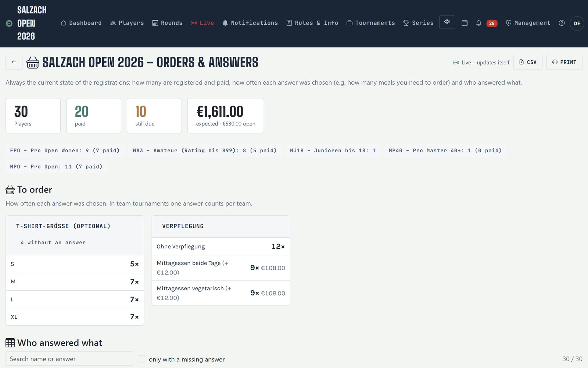This screenshot has height=368, width=588.
Task: Click the €1,611.00 expected card
Action: (226, 116)
